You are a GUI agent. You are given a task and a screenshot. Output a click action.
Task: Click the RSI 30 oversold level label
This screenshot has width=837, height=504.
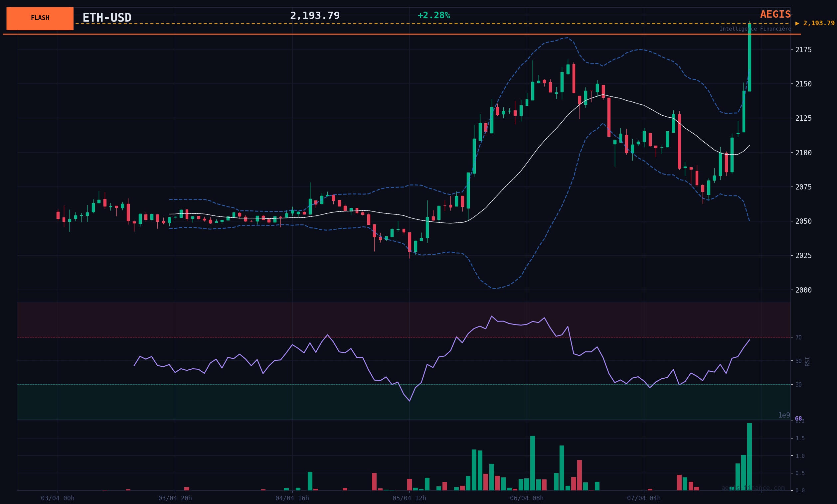pos(798,385)
